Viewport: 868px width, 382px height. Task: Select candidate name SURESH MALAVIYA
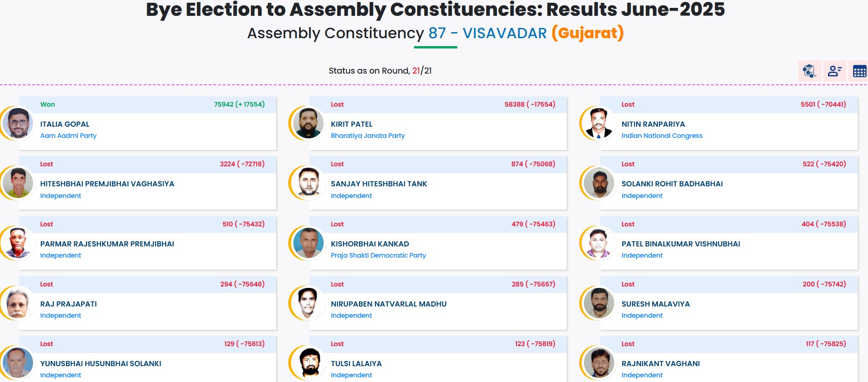pos(656,304)
